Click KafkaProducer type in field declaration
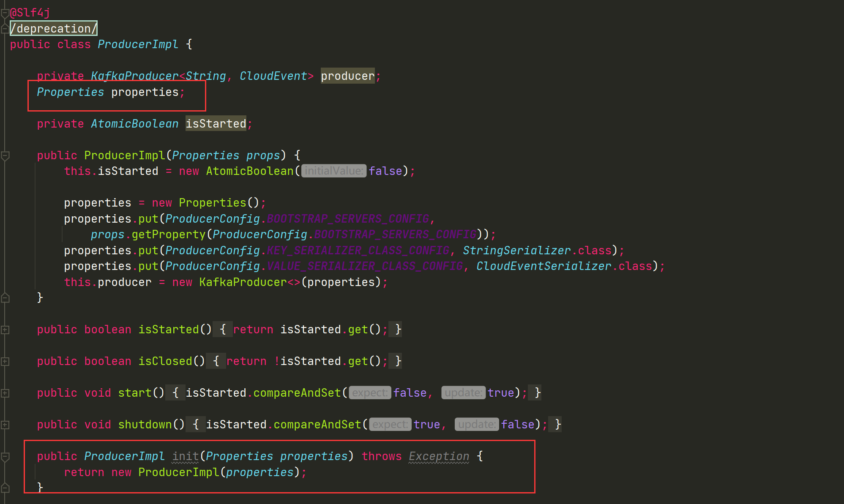 pyautogui.click(x=134, y=76)
